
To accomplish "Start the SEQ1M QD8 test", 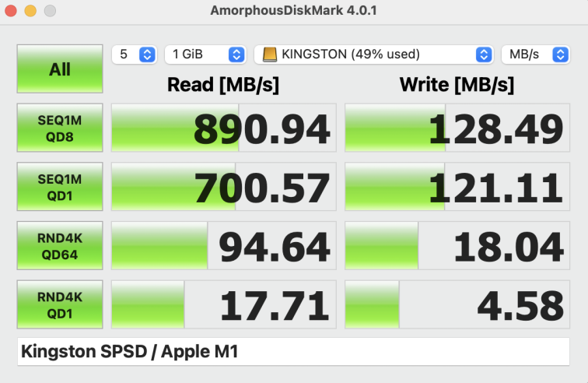I will point(60,128).
